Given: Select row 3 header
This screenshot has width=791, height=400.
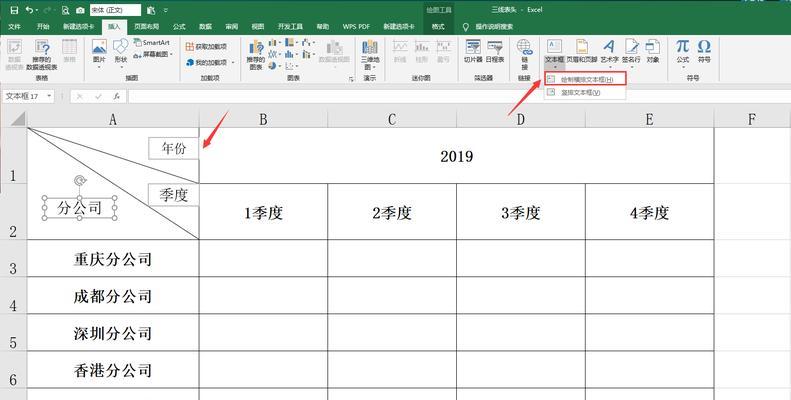Looking at the screenshot, I should click(x=13, y=258).
